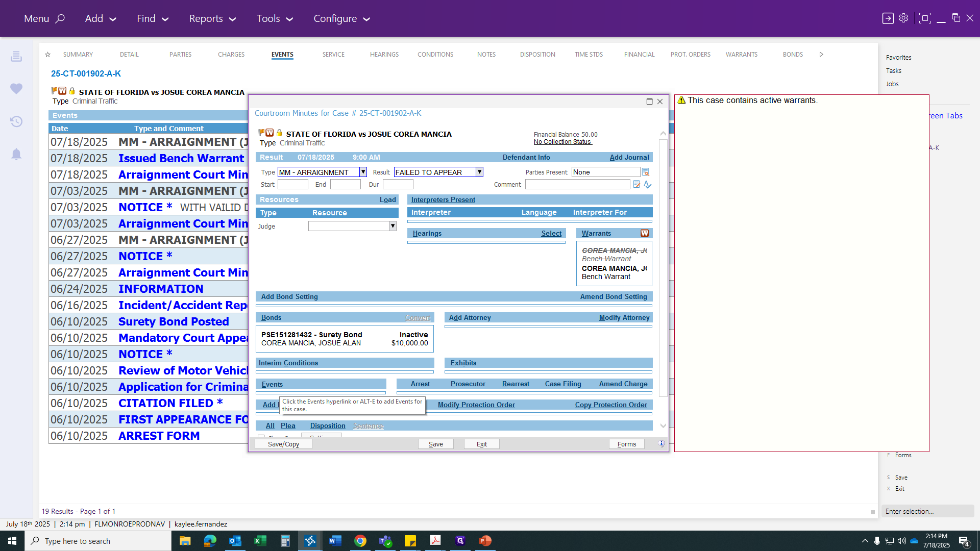Click the Amend Charge link
Viewport: 980px width, 551px height.
(x=623, y=384)
